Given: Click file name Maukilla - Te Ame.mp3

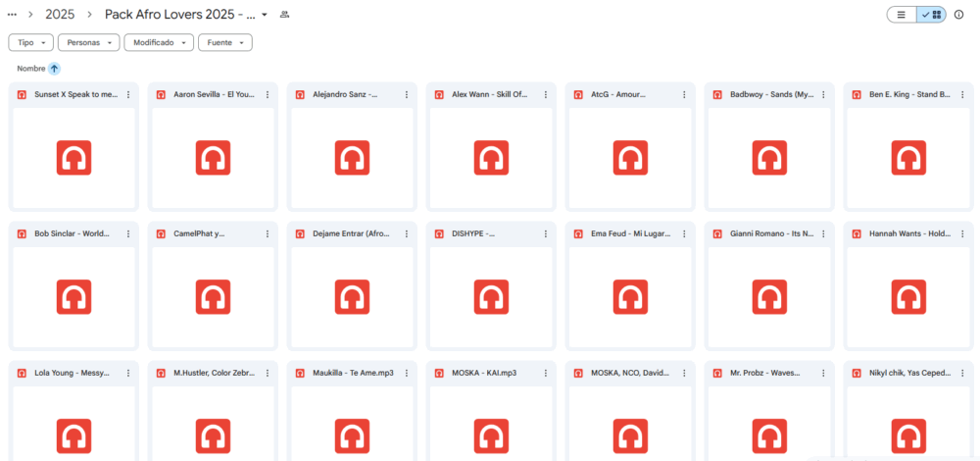Looking at the screenshot, I should click(x=353, y=373).
